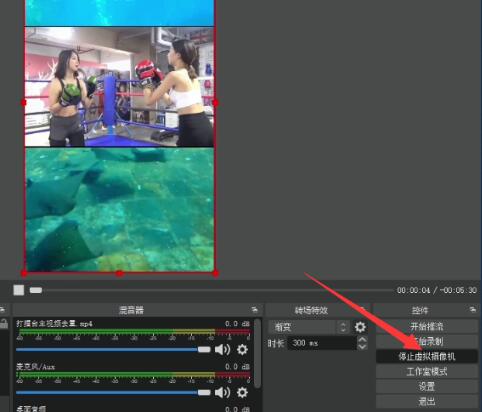Click the 打擂台 mp4 track name label

54,324
